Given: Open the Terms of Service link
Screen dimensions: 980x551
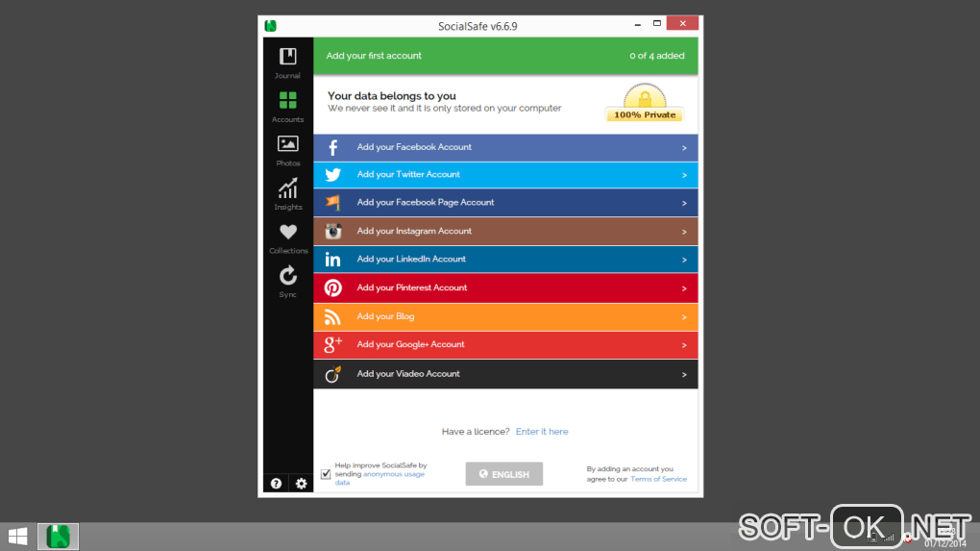Looking at the screenshot, I should click(x=658, y=479).
